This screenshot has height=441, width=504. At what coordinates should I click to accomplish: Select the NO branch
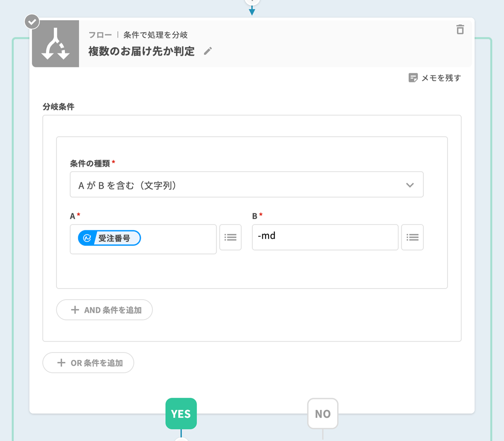(323, 414)
